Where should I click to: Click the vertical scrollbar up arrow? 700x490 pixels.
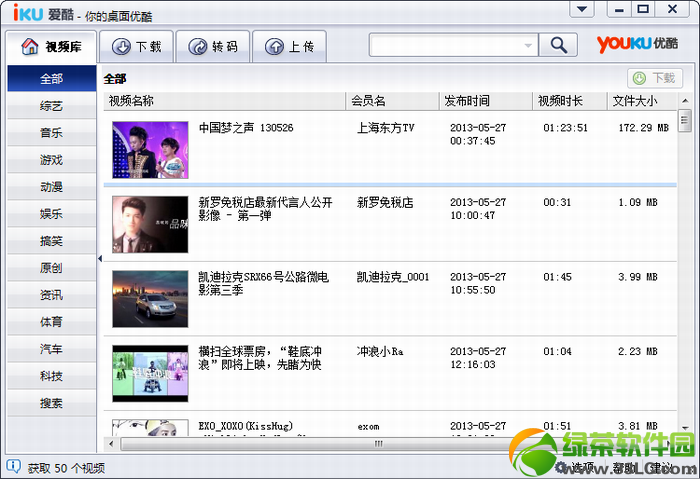tap(685, 101)
